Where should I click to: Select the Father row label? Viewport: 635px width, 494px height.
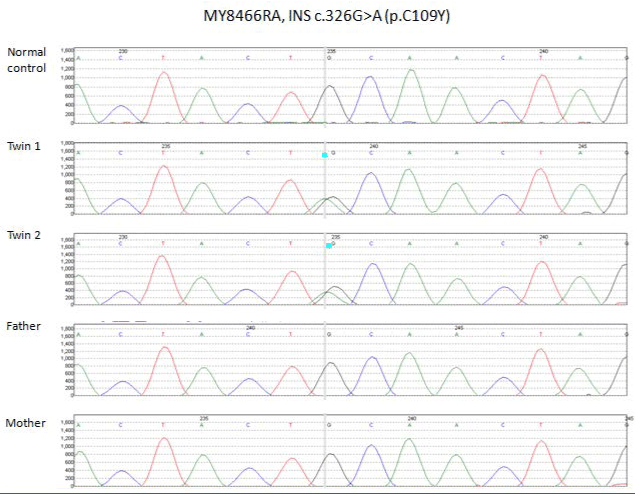coord(24,327)
